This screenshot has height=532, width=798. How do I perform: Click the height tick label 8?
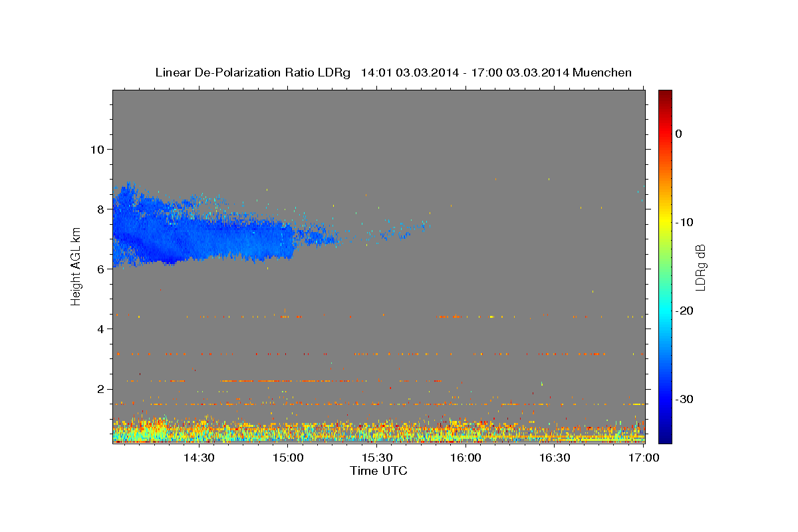point(100,209)
